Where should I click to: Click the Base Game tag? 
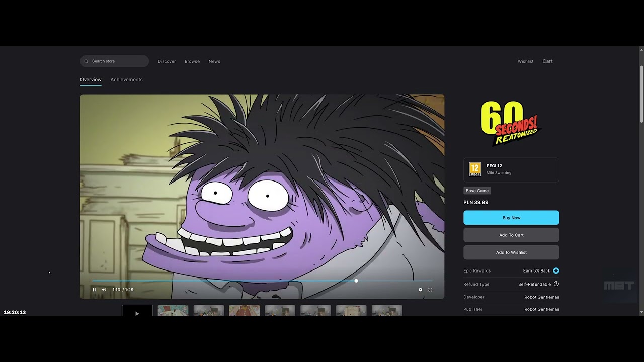point(477,191)
